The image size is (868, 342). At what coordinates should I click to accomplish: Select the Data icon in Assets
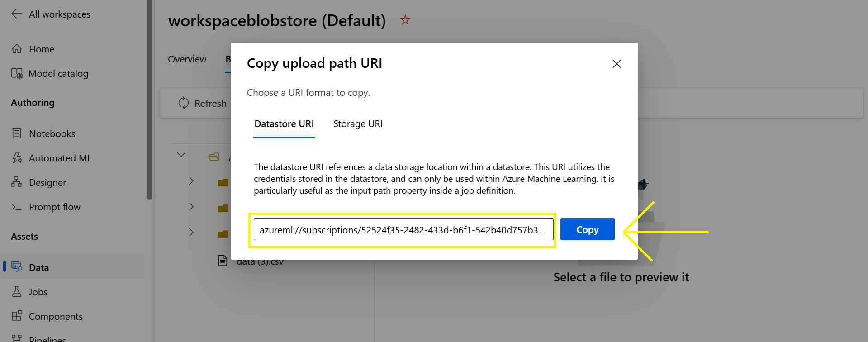[17, 267]
